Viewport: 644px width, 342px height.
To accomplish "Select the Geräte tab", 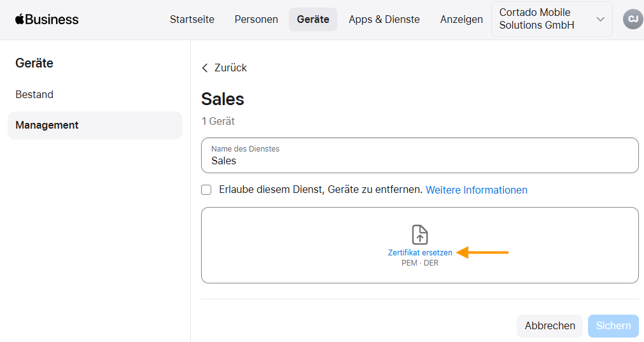I will (x=313, y=19).
